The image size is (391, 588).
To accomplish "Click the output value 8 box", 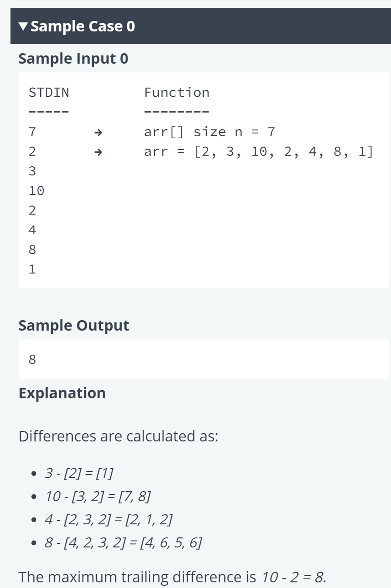I will click(204, 359).
